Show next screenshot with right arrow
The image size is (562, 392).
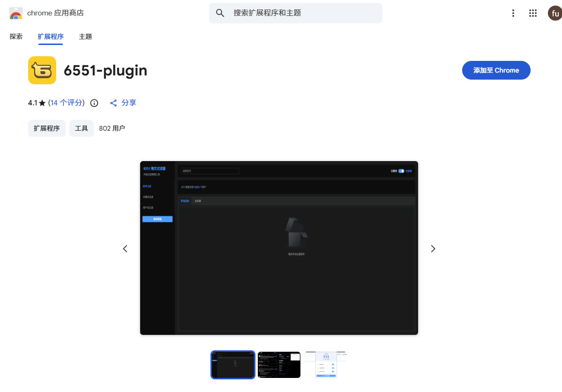coord(433,248)
